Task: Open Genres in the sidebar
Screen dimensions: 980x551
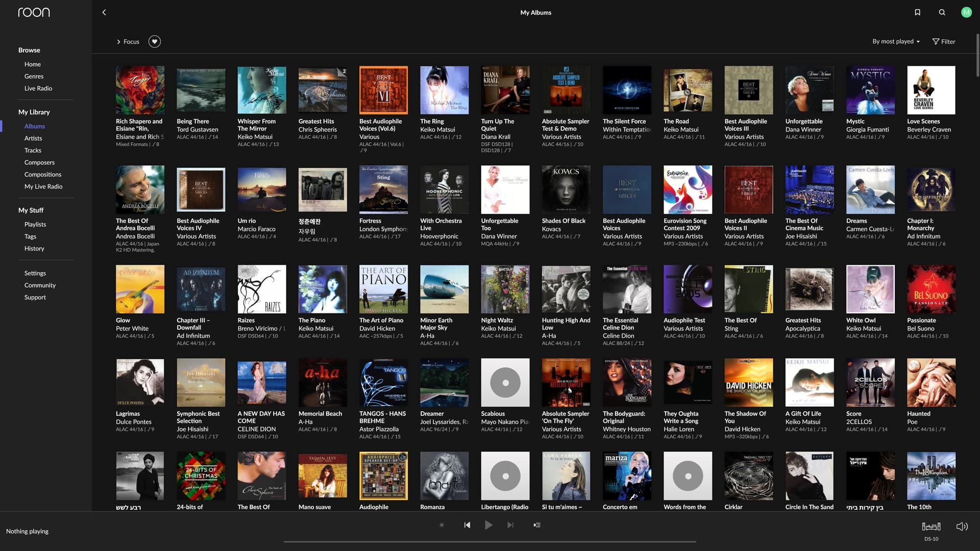Action: click(x=34, y=76)
